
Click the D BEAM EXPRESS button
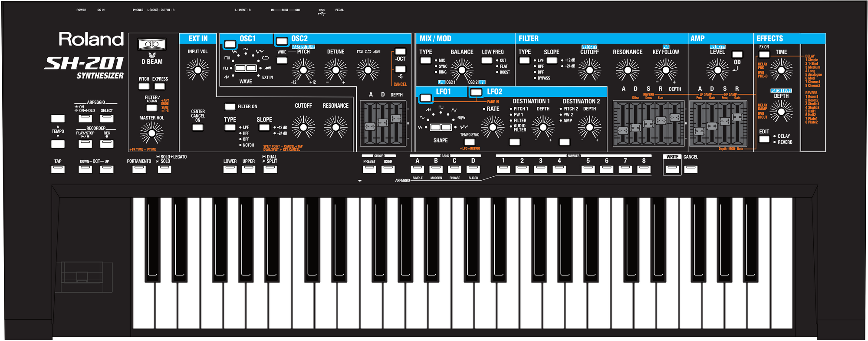(x=160, y=86)
